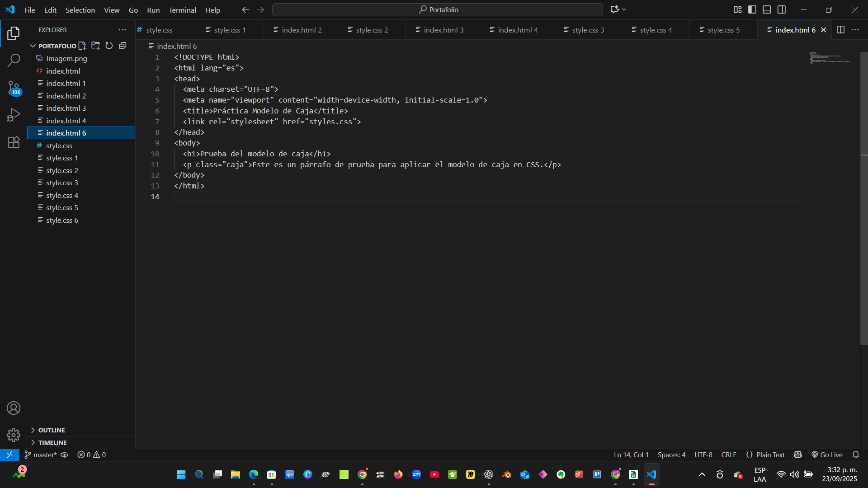
Task: Open Wi-Fi network settings in system tray
Action: [781, 474]
